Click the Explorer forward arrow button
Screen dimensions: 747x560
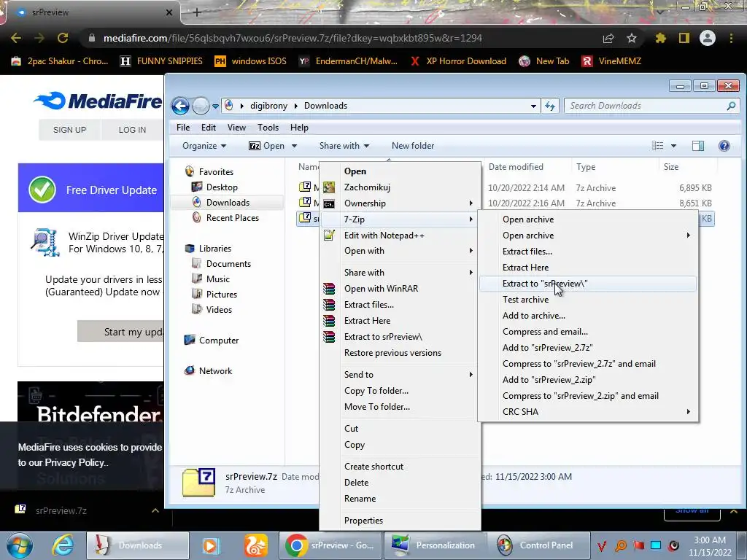click(201, 106)
